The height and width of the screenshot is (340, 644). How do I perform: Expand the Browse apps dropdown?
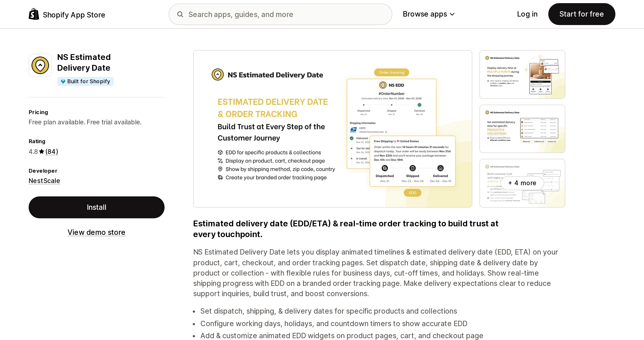[428, 14]
